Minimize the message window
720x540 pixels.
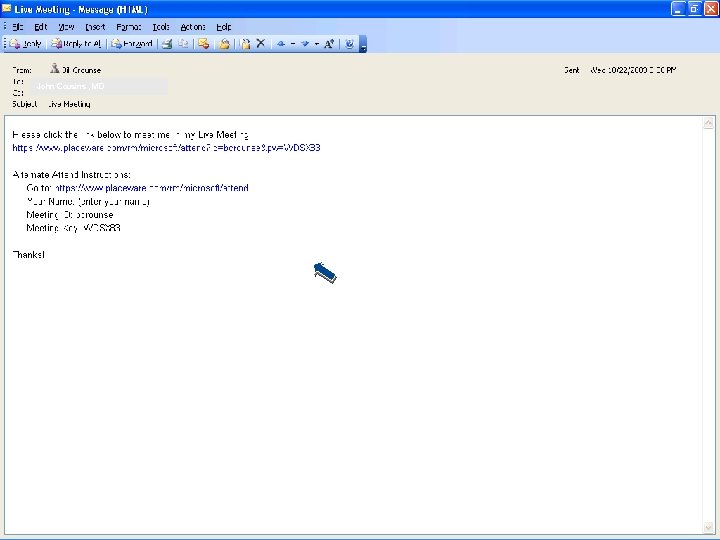pos(678,8)
